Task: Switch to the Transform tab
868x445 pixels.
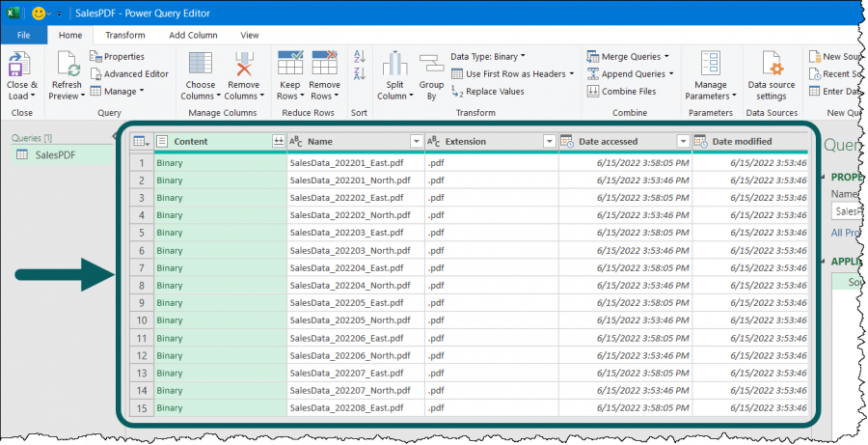Action: coord(125,35)
